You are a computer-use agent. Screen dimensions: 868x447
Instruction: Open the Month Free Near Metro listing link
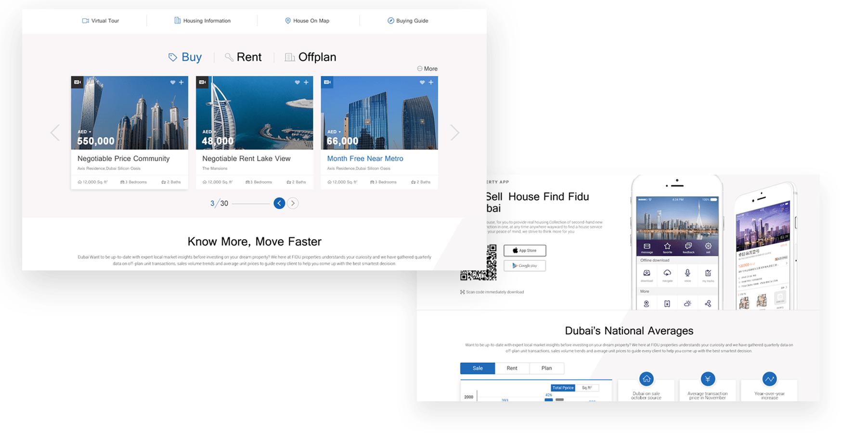[x=365, y=158]
